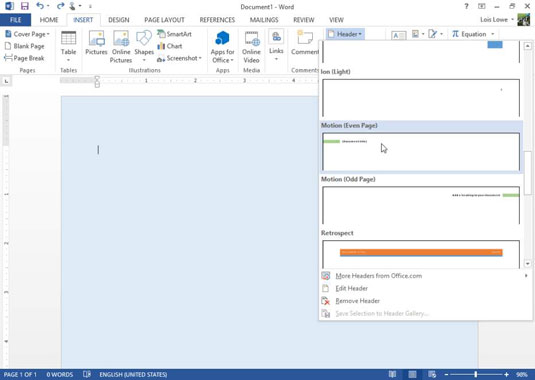Switch to Print Layout view
535x380 pixels.
click(413, 374)
